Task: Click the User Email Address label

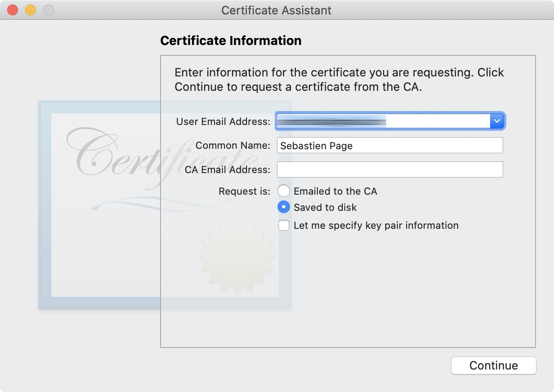Action: [x=223, y=121]
